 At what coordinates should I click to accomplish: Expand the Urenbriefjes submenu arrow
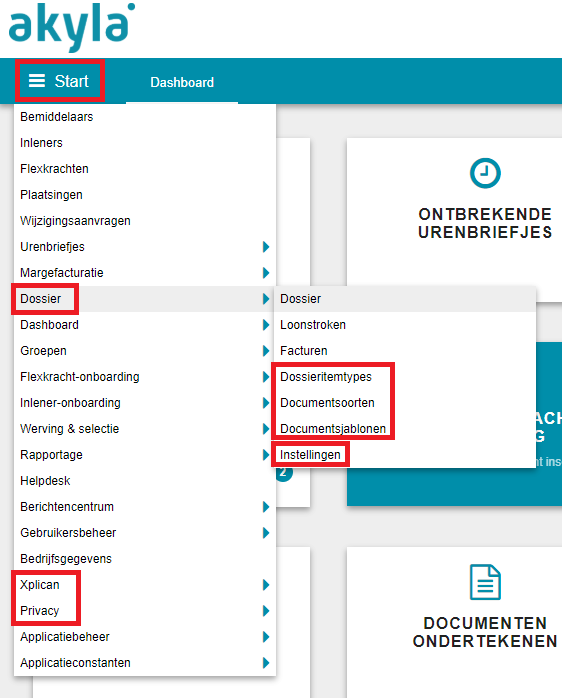pyautogui.click(x=266, y=247)
